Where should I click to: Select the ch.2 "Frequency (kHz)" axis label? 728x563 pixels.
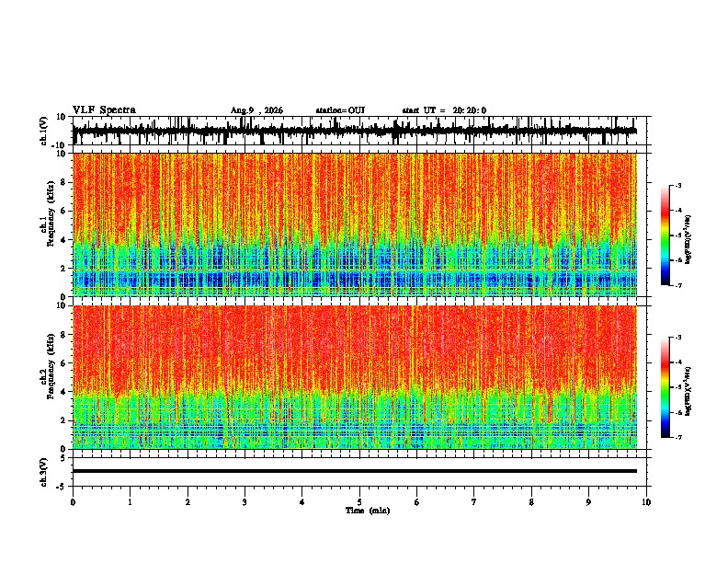tap(52, 366)
